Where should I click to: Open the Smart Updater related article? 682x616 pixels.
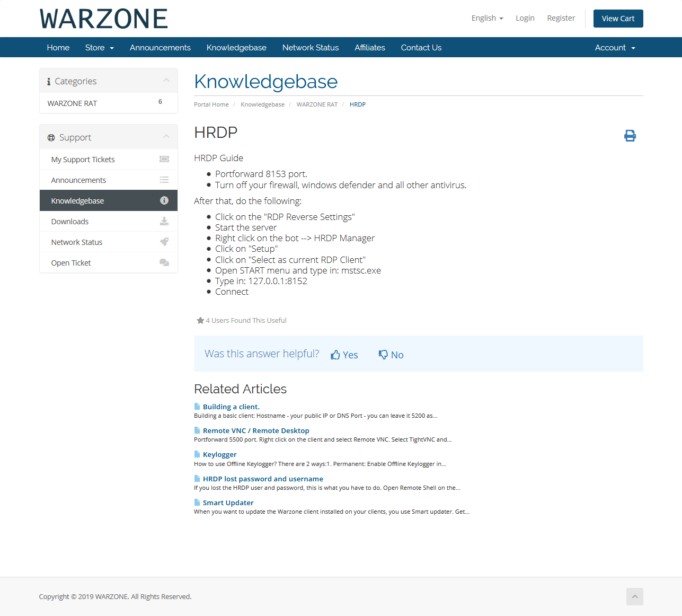pyautogui.click(x=228, y=503)
